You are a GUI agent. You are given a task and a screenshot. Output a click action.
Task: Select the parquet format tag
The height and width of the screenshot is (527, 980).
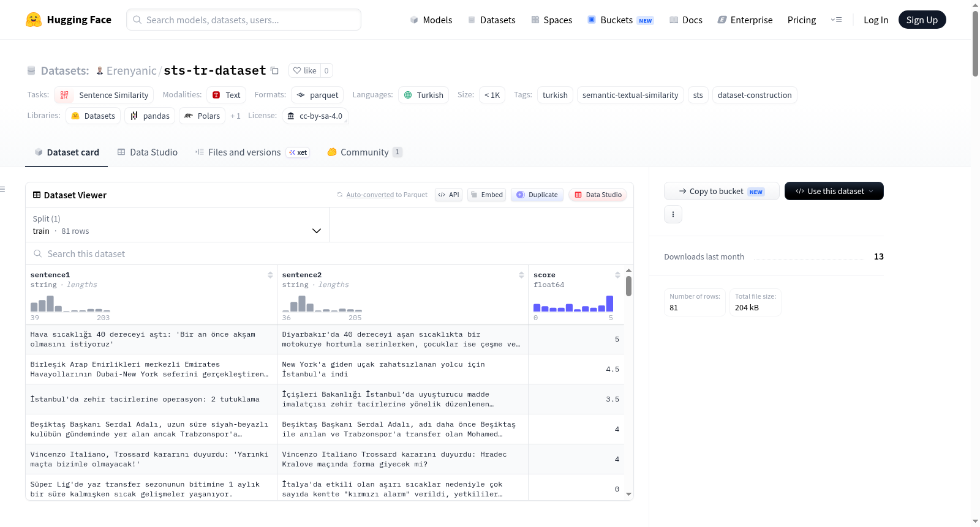click(317, 95)
